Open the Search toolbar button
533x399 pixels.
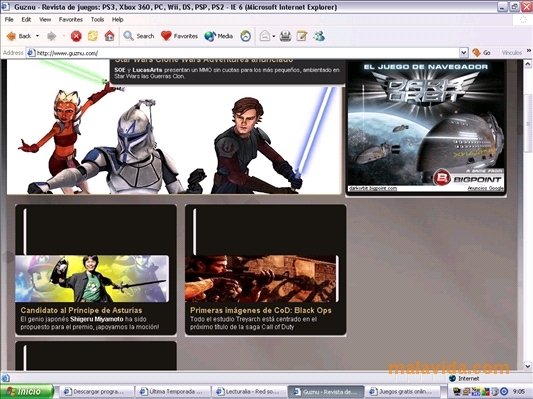click(x=139, y=36)
